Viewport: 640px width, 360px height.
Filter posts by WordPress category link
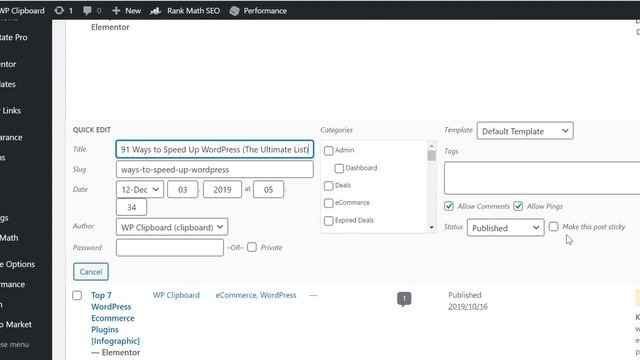coord(278,295)
